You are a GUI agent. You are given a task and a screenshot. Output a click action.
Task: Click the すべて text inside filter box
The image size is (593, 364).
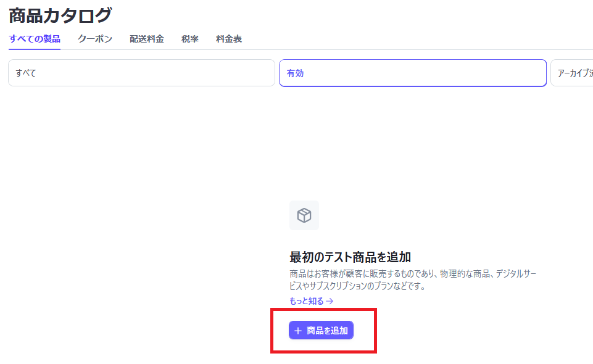click(x=26, y=73)
